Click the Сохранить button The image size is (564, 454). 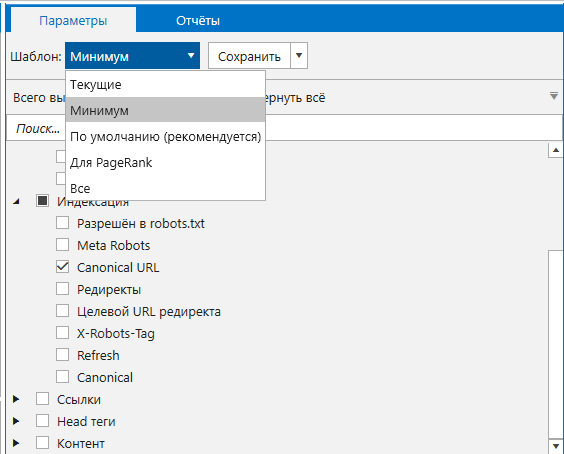(249, 56)
